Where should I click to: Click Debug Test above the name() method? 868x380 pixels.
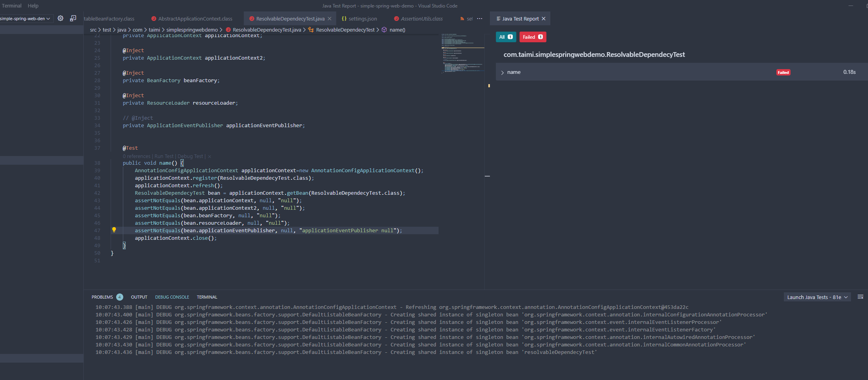[x=190, y=156]
